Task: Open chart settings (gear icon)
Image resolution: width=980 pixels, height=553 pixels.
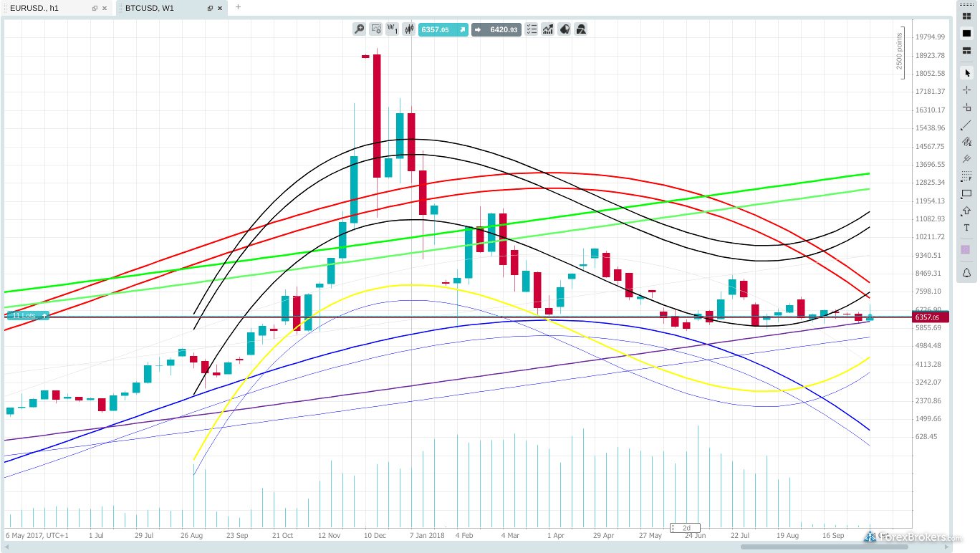Action: tap(376, 29)
